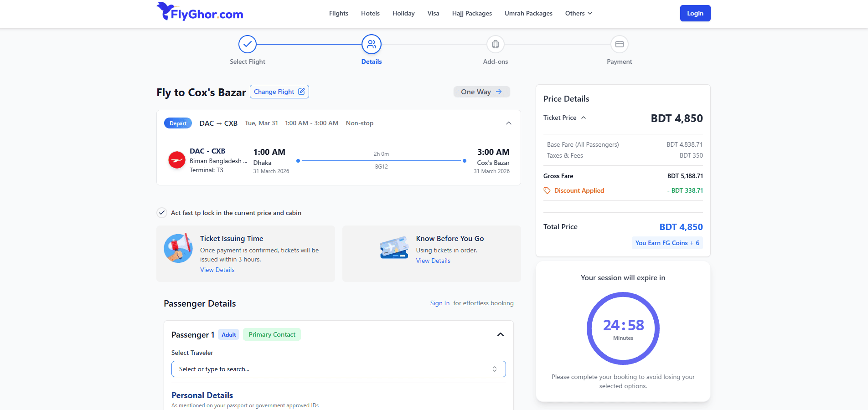This screenshot has height=410, width=868.
Task: Open View Details under Ticket Issuing Time
Action: 217,270
